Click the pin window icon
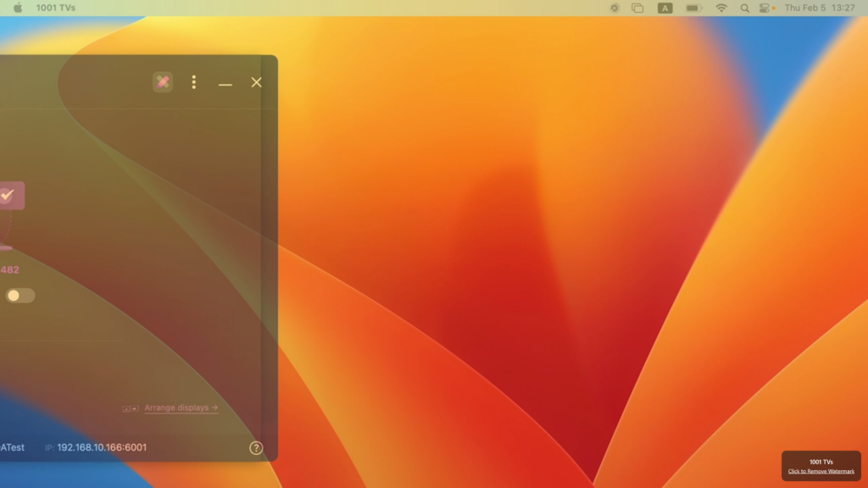868x488 pixels. [x=163, y=82]
